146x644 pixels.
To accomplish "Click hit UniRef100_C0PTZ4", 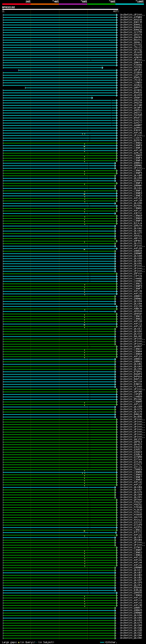I will pyautogui.click(x=131, y=276).
